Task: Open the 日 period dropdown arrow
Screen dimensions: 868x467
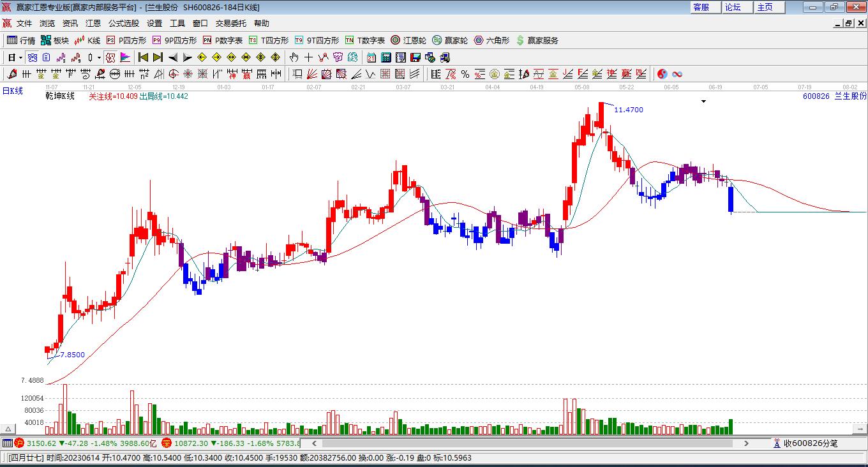Action: (20, 57)
